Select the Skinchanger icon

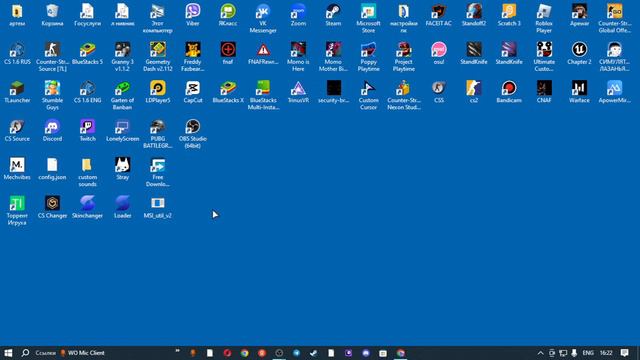87,207
